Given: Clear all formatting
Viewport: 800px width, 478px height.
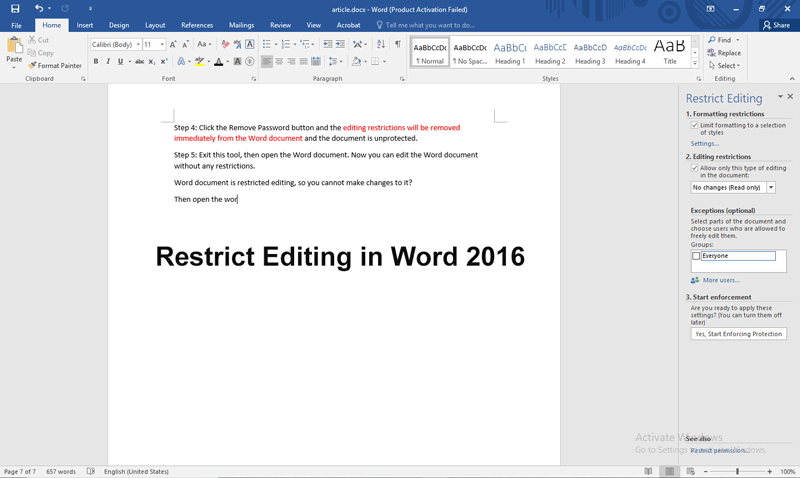Looking at the screenshot, I should coord(225,44).
